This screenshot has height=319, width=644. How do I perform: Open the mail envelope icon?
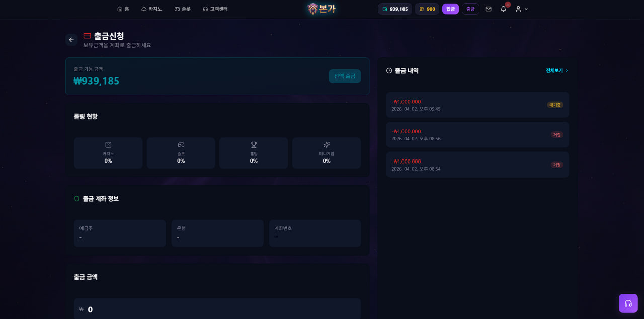[x=488, y=9]
